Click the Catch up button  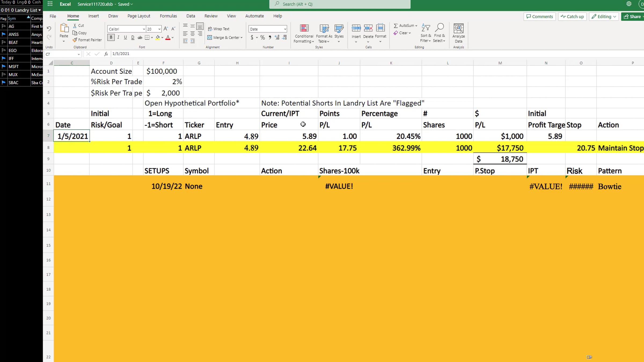coord(572,17)
